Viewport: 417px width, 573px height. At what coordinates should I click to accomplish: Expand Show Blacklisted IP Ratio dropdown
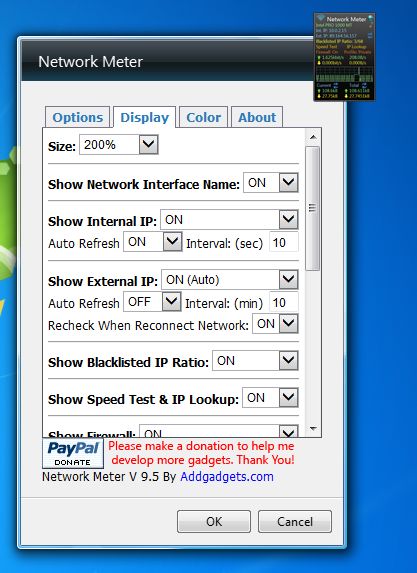point(255,361)
